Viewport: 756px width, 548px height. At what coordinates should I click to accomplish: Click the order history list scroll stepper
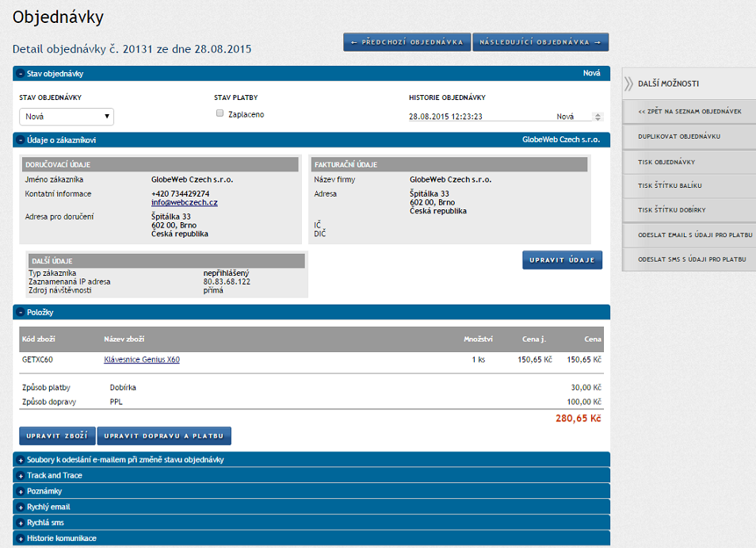click(x=598, y=117)
